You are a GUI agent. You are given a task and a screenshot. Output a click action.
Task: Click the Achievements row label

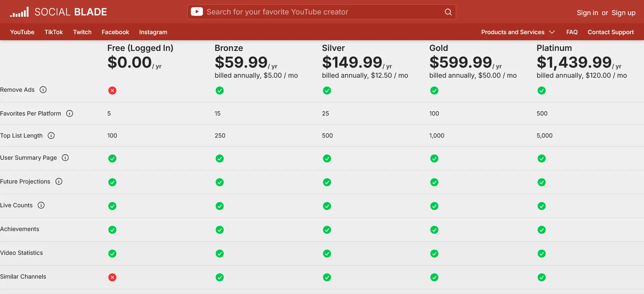click(19, 229)
